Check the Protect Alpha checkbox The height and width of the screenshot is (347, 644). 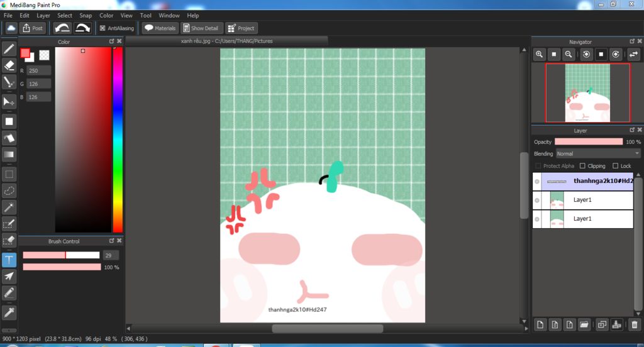[538, 166]
